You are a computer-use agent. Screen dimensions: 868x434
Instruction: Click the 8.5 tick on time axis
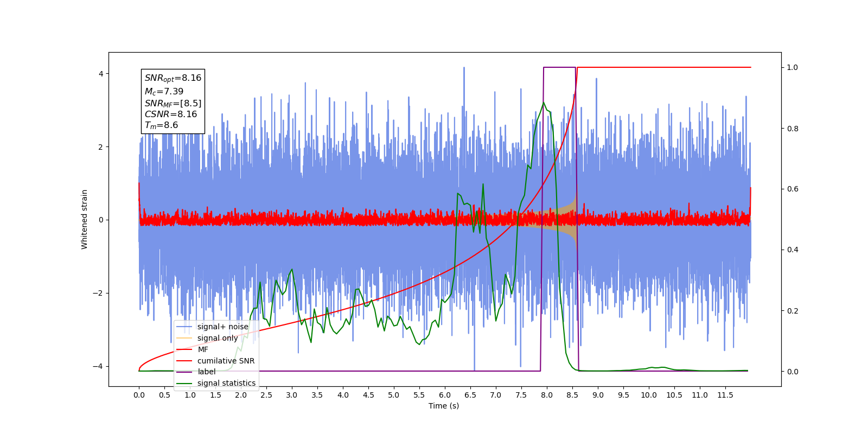coord(572,395)
